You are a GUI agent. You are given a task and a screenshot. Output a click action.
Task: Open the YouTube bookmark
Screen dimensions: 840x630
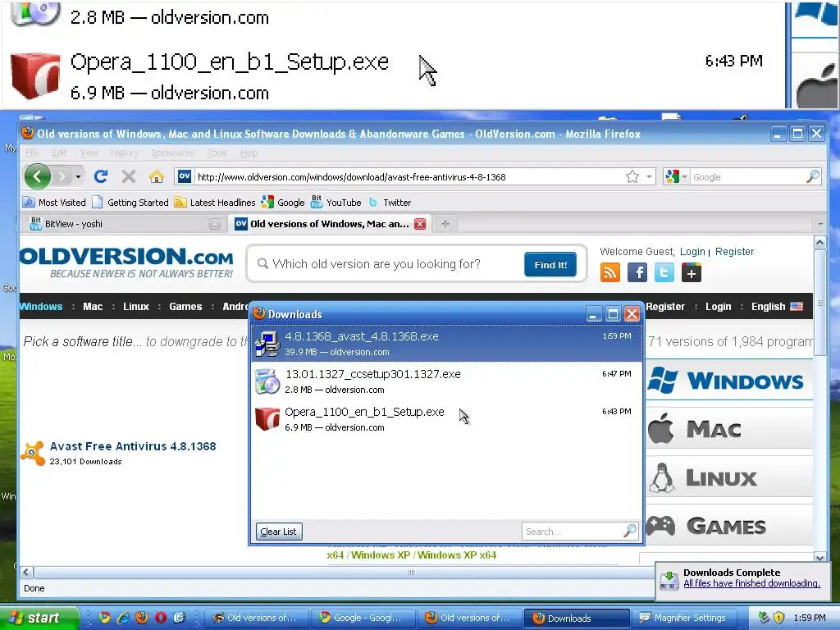[x=336, y=203]
